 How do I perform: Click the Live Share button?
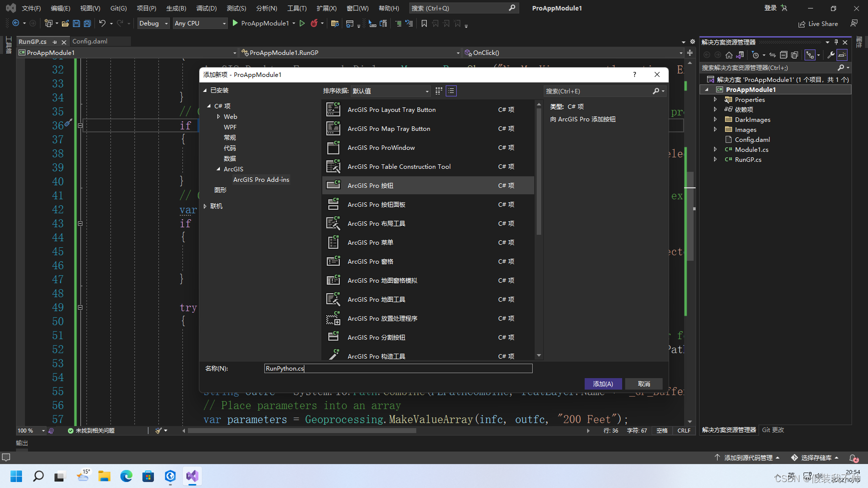click(x=818, y=23)
